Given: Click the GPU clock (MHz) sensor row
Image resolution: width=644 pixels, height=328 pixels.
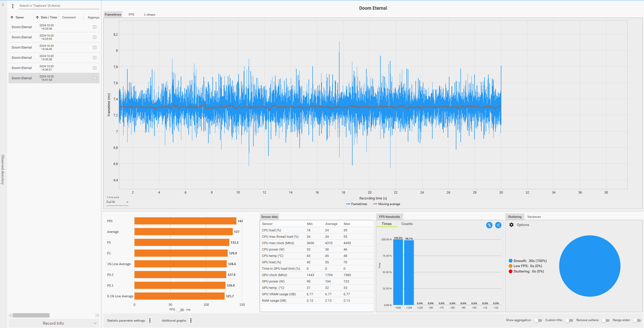Looking at the screenshot, I should click(x=317, y=275).
